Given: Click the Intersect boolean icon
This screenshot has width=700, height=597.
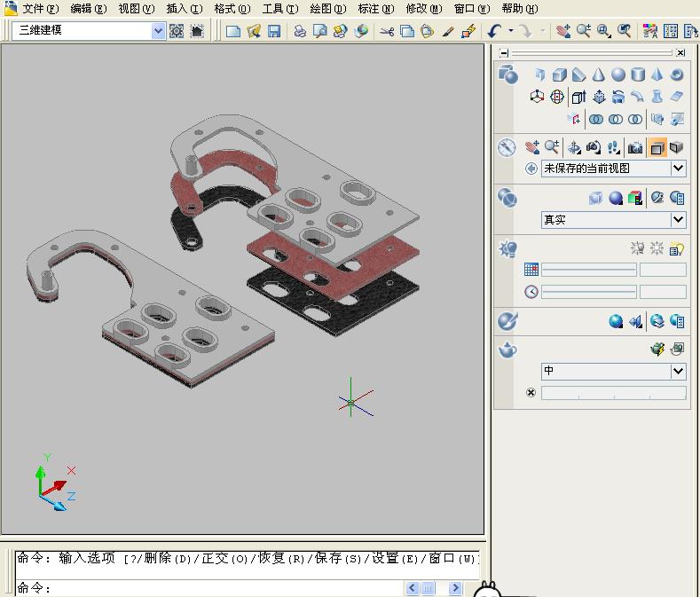Looking at the screenshot, I should [635, 119].
